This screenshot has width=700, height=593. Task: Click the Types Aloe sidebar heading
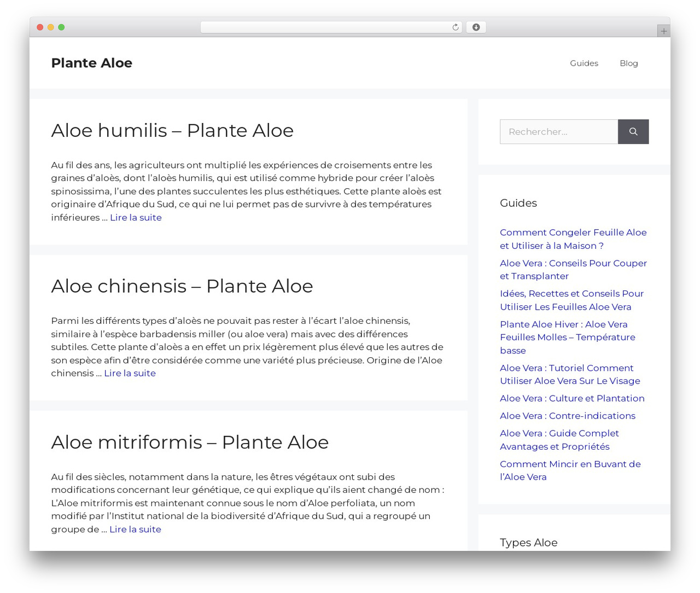tap(529, 543)
